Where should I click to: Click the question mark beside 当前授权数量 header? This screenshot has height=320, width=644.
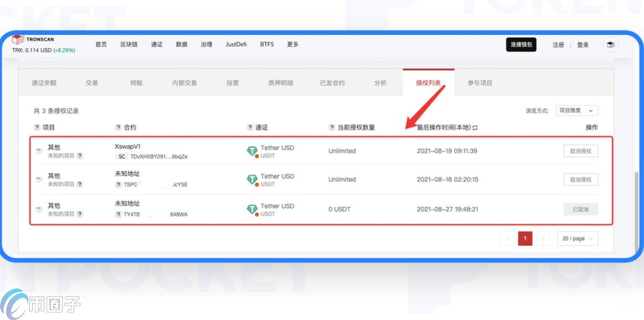click(x=331, y=127)
